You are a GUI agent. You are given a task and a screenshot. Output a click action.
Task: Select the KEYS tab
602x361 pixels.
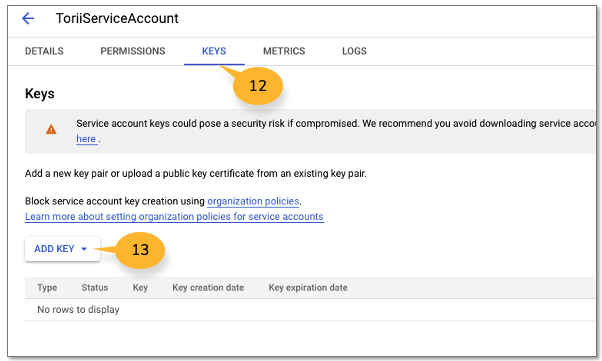pyautogui.click(x=214, y=51)
